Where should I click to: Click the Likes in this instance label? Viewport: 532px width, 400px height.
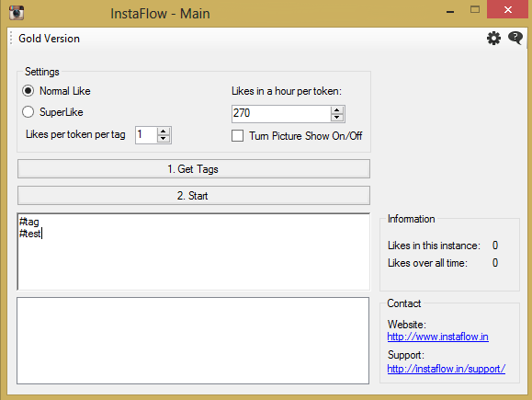(x=434, y=246)
